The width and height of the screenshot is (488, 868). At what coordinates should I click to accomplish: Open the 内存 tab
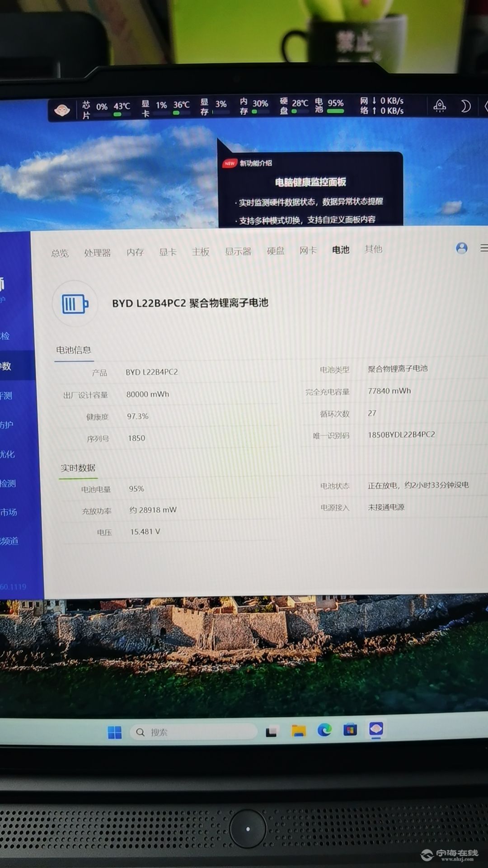click(135, 252)
